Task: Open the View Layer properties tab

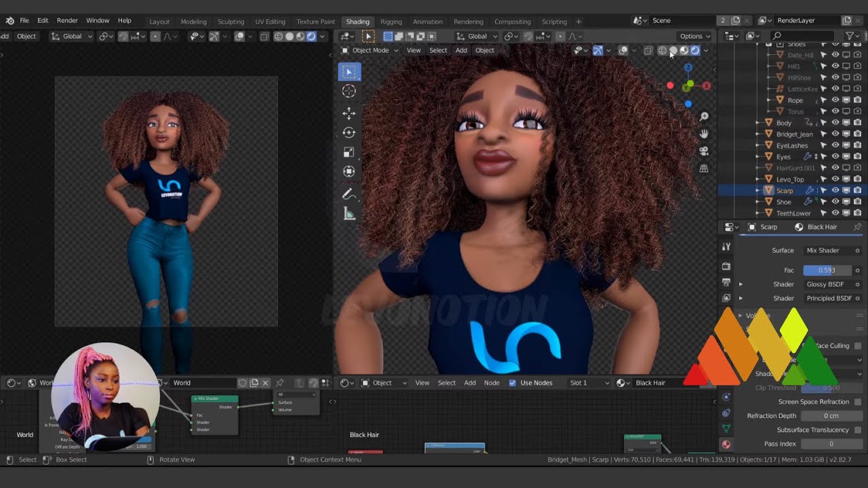Action: coord(726,298)
